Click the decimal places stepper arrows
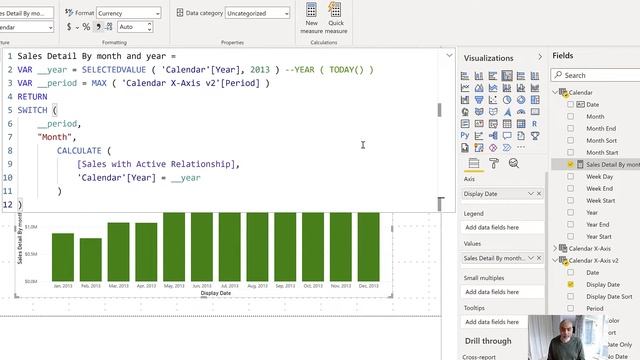Viewport: 640px width, 360px height. pyautogui.click(x=149, y=27)
